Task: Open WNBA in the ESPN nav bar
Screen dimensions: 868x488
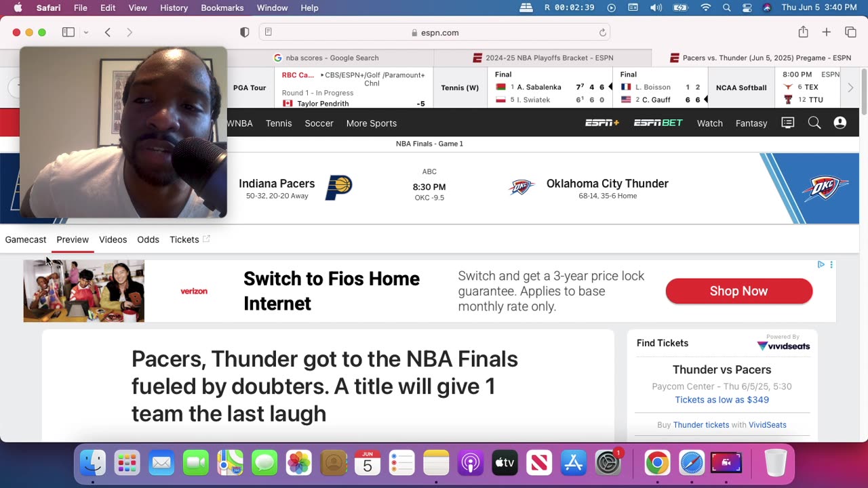Action: click(x=239, y=123)
